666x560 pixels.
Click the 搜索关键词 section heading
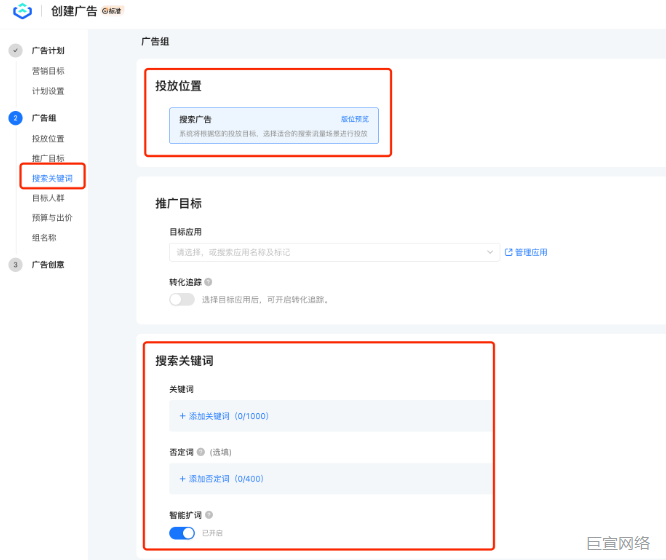pos(184,361)
